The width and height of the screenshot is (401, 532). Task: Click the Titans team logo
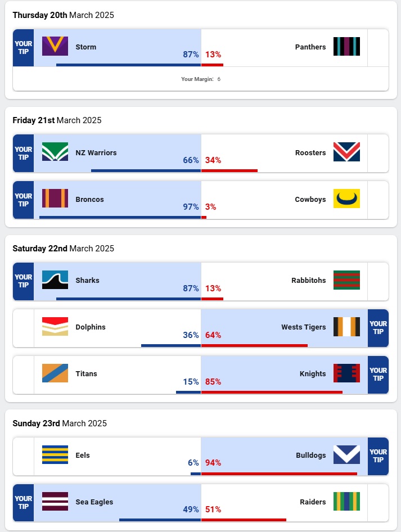(55, 373)
